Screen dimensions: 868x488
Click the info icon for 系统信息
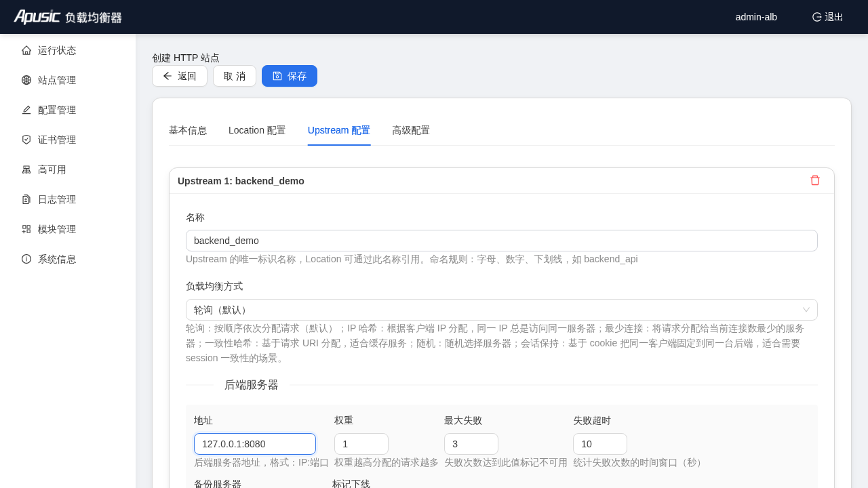pyautogui.click(x=26, y=259)
